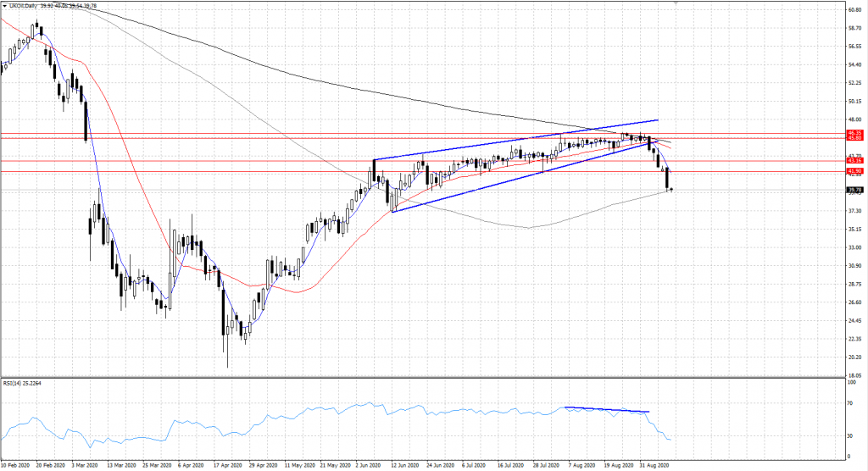Click the chart shift marker on top edge
Viewport: 868px width, 471px height.
[x=676, y=3]
